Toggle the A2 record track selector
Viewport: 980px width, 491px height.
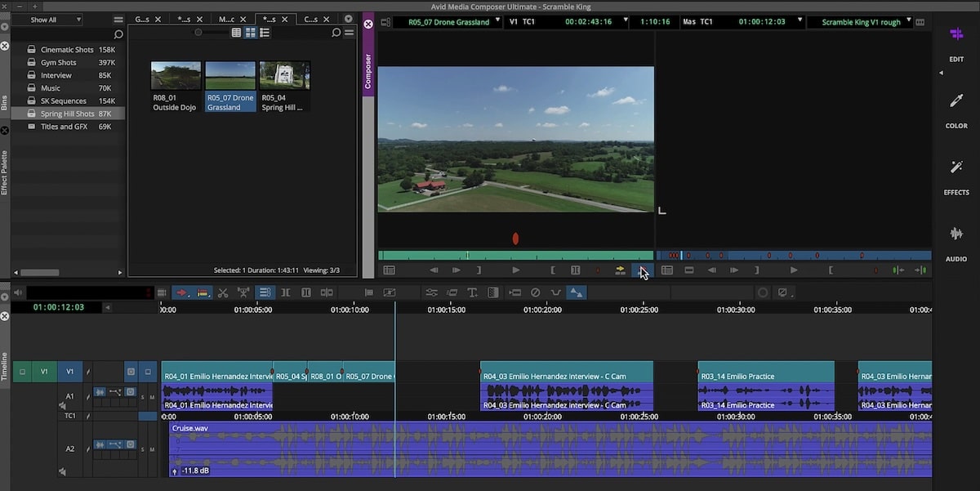(70, 449)
